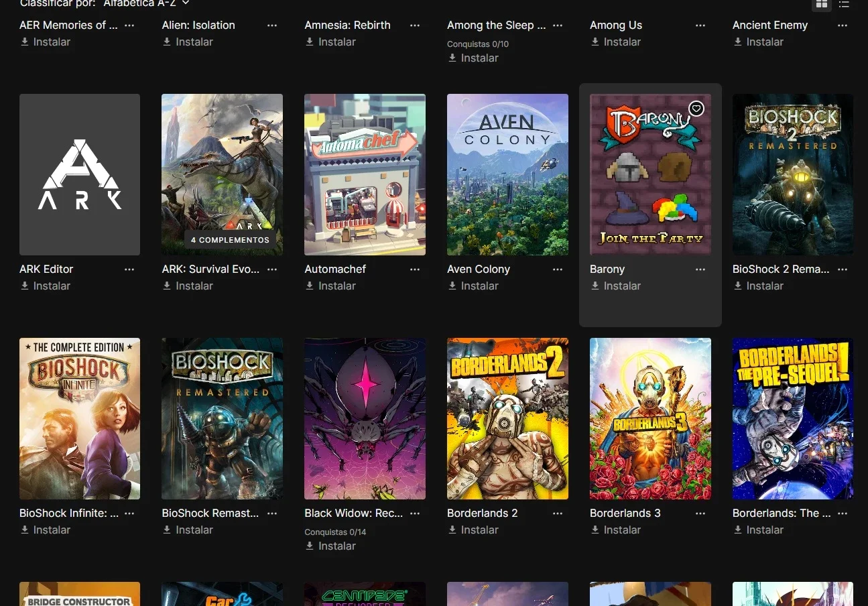Open three-dot menu for BioShock Remastered
868x606 pixels.
point(272,513)
